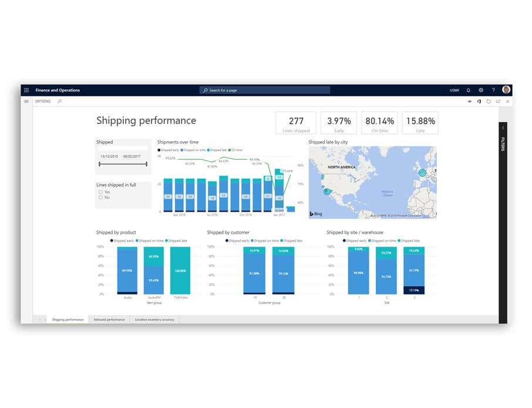532x408 pixels.
Task: Open the navigation hamburger menu
Action: point(26,101)
